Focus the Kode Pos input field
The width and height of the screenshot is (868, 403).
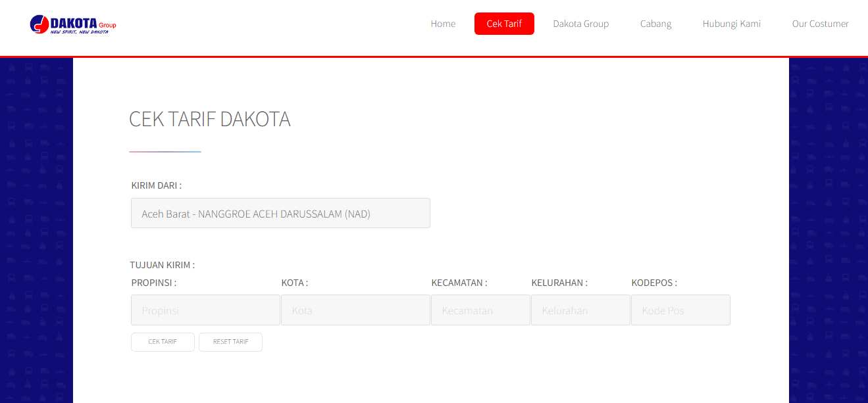(x=680, y=310)
